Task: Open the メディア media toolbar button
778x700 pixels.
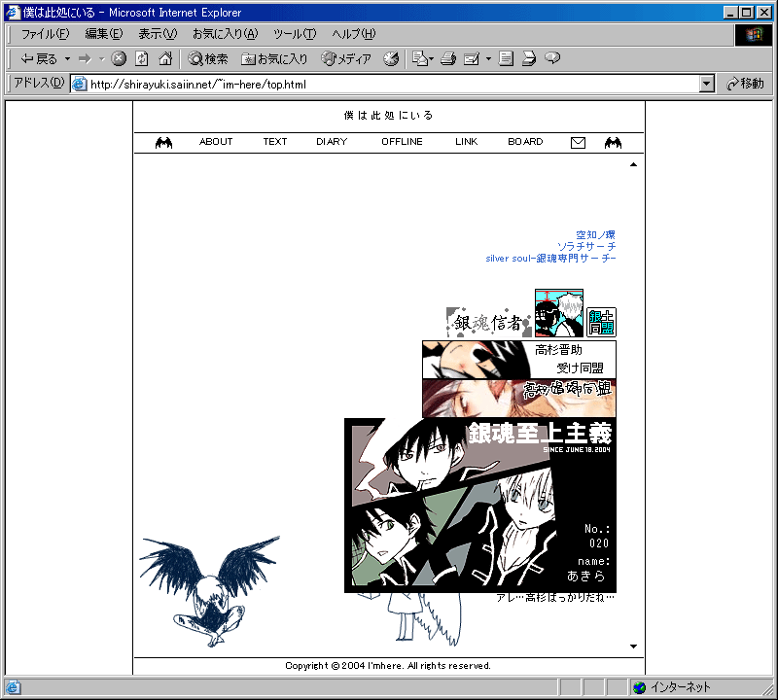Action: pyautogui.click(x=346, y=59)
